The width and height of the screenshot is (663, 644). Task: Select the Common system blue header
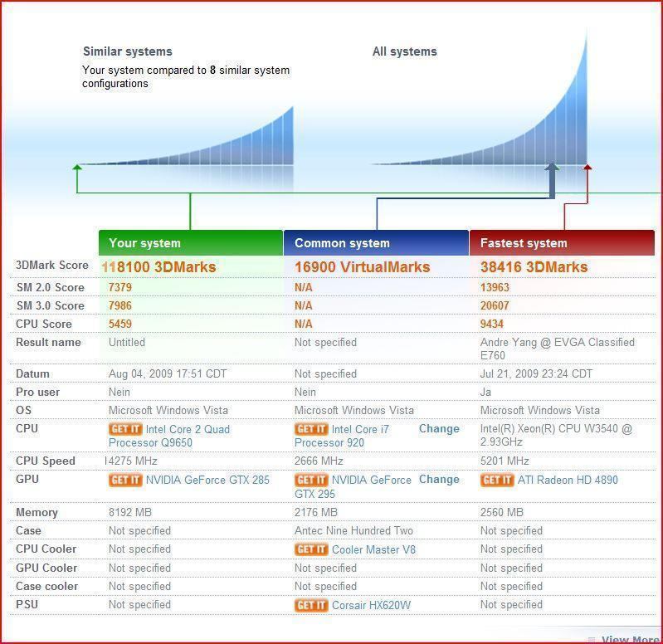377,242
